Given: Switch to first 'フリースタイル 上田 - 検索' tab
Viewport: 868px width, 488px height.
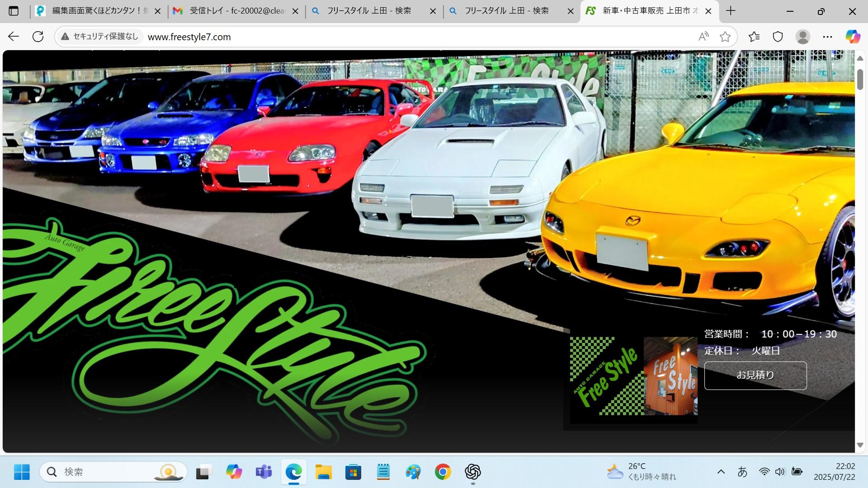Looking at the screenshot, I should coord(374,11).
